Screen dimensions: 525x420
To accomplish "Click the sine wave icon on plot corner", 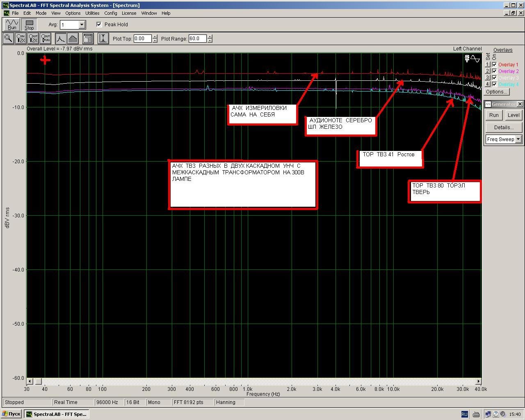I will (x=475, y=59).
